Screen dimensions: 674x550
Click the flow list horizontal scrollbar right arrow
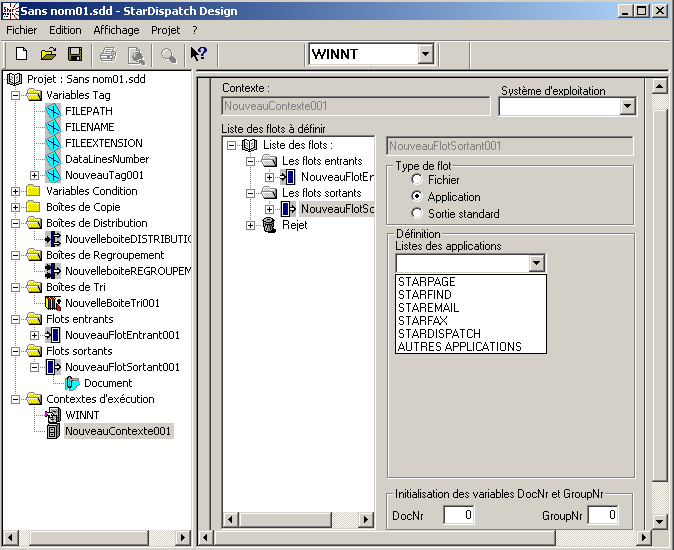pos(367,519)
